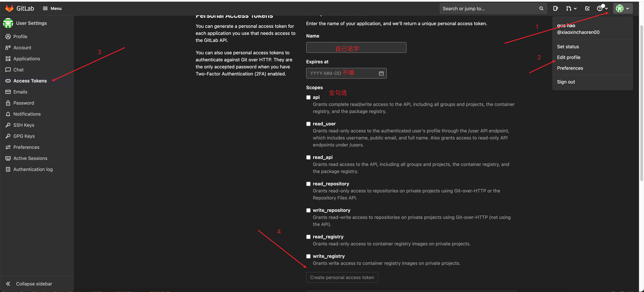Check the write_repository scope checkbox
Screen dimensions: 644x292
[x=308, y=210]
